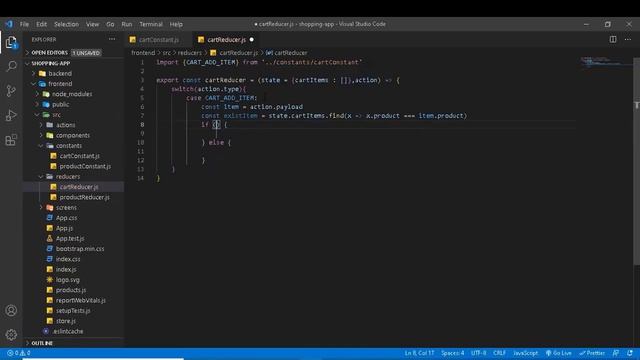Open productReducer.js in the file tree
Viewport: 640px width, 360px height.
[84, 197]
